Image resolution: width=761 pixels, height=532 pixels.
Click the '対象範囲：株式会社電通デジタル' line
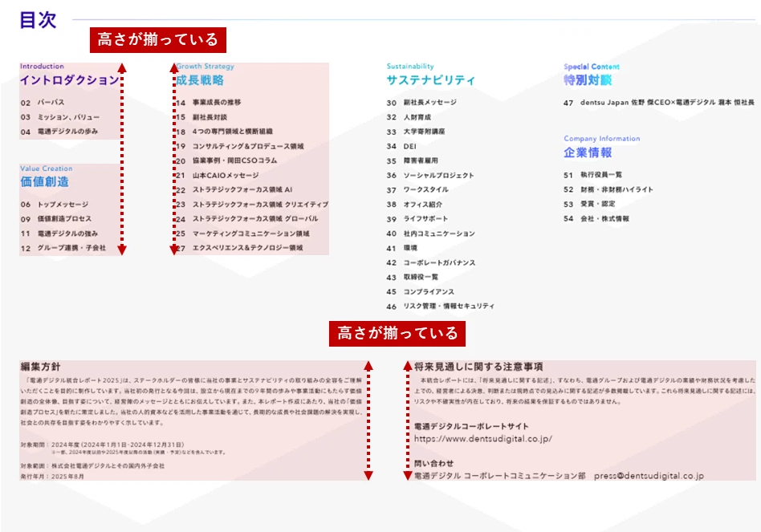92,466
